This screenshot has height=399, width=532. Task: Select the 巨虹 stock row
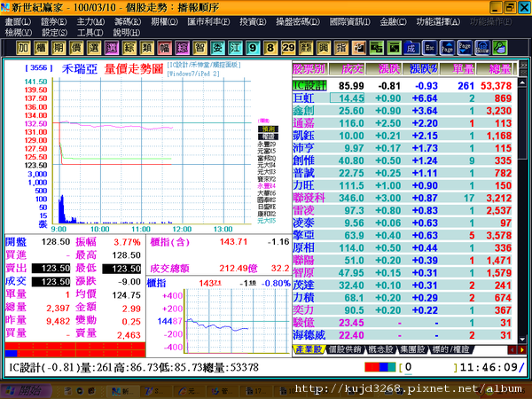pos(404,98)
